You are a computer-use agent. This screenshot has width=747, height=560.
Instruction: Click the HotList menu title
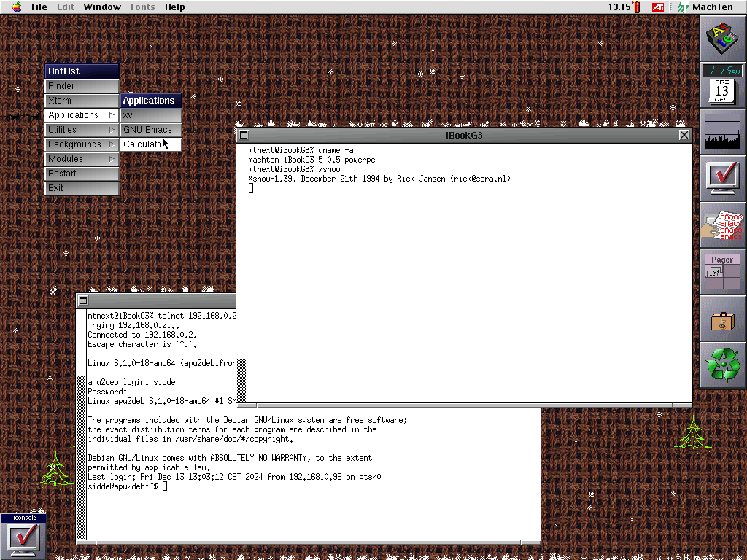(x=82, y=71)
